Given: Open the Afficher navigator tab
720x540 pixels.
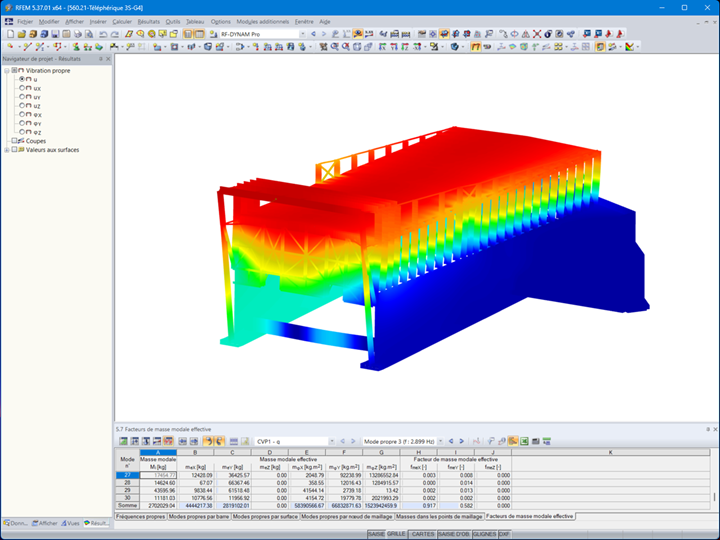Looking at the screenshot, I should point(45,523).
